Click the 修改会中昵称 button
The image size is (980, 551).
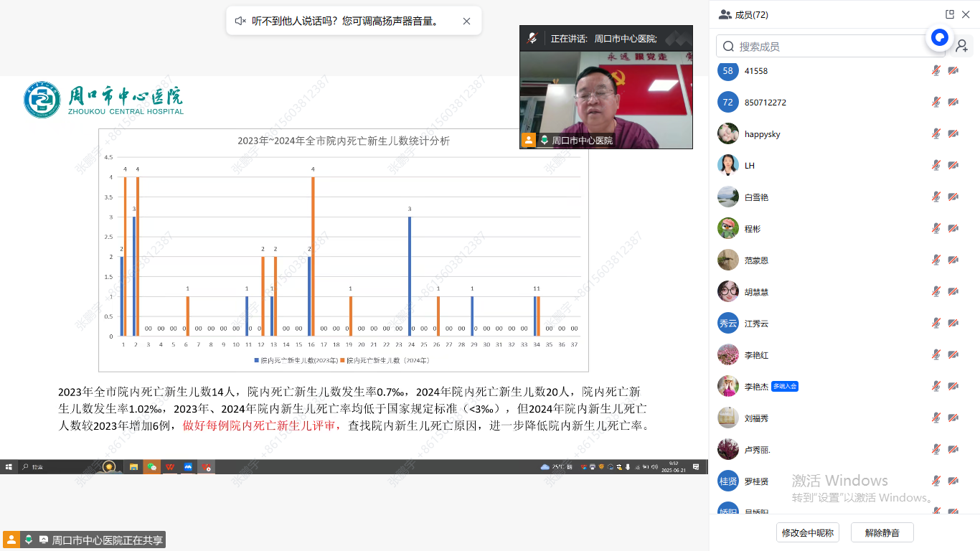[808, 532]
